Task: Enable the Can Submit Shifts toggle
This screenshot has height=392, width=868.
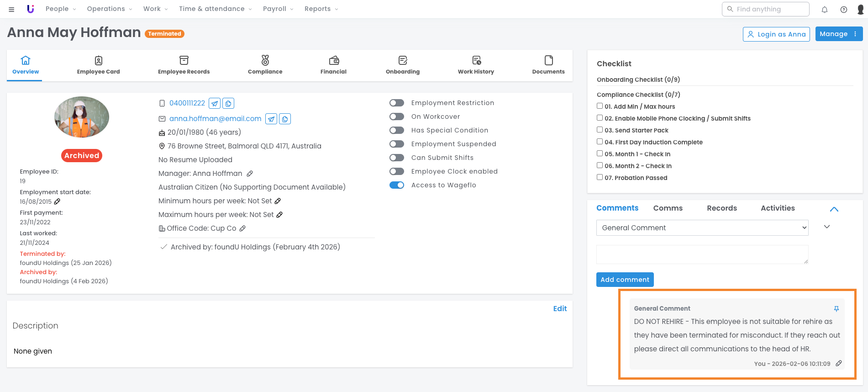Action: tap(397, 158)
